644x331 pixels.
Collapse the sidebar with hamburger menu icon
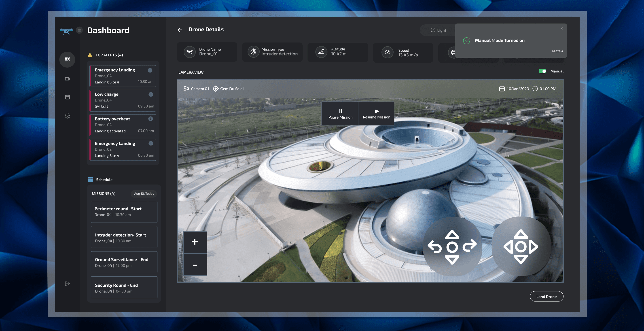point(79,30)
